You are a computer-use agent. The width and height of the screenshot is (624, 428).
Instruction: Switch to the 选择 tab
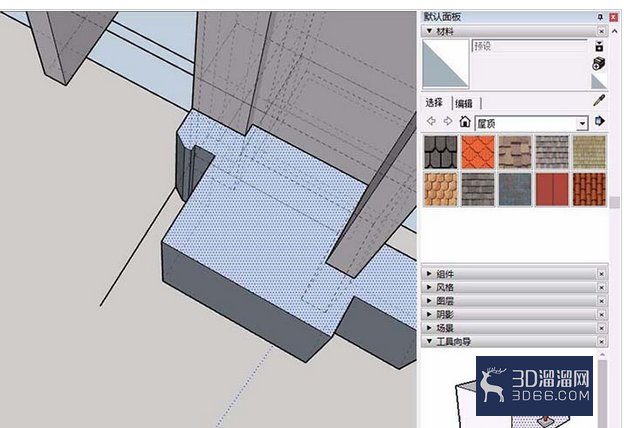[434, 103]
